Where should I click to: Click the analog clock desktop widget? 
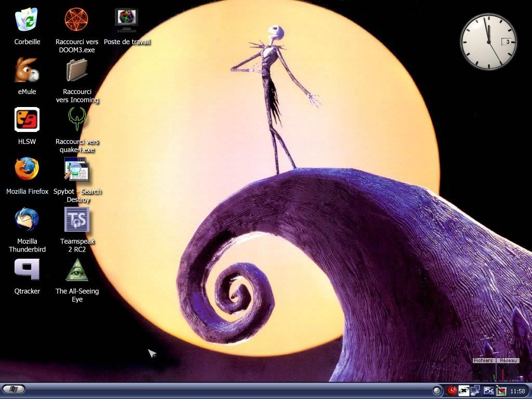coord(488,42)
